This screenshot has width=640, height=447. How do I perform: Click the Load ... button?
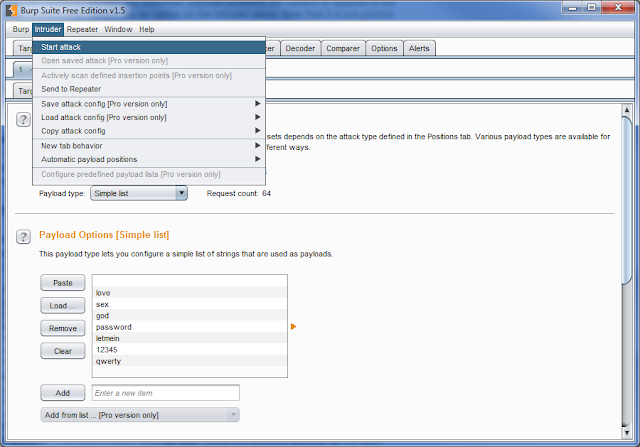(63, 306)
